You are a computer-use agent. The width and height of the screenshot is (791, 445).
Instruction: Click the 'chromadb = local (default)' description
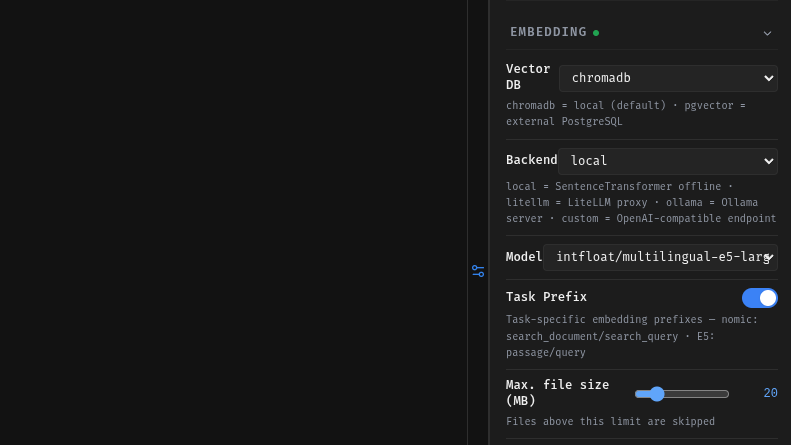[x=626, y=114]
